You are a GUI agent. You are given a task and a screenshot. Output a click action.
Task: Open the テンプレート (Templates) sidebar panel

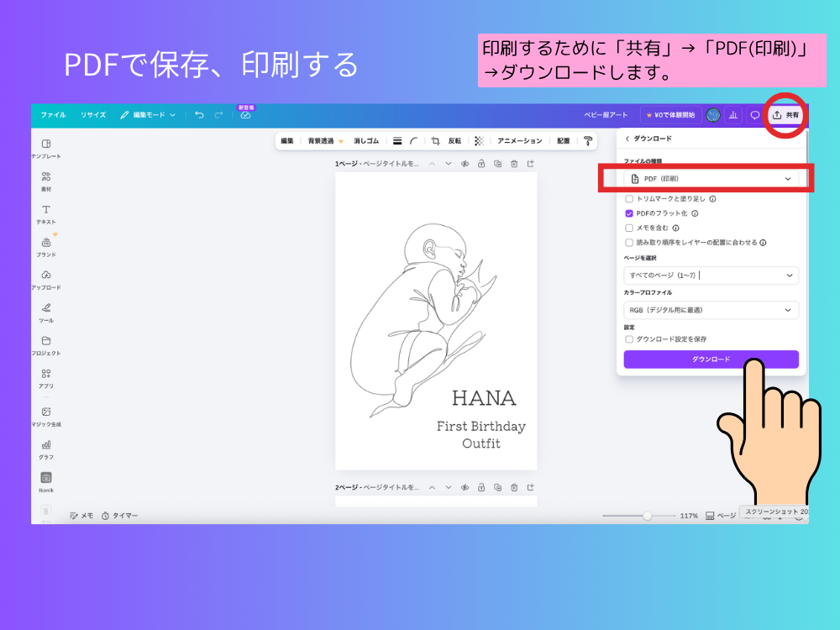tap(46, 149)
